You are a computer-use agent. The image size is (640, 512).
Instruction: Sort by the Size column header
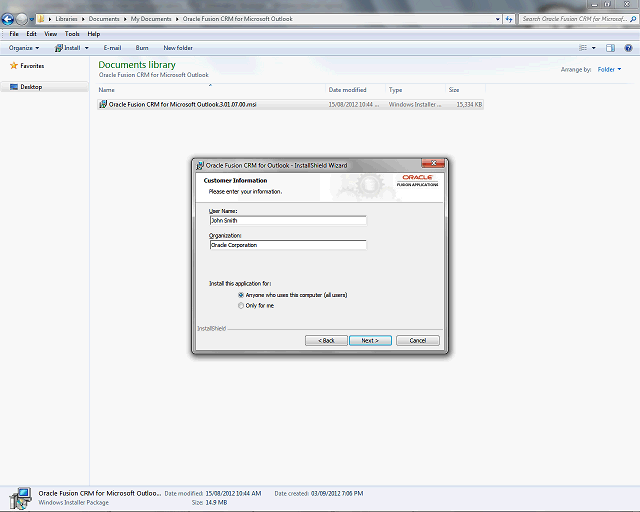tap(465, 90)
